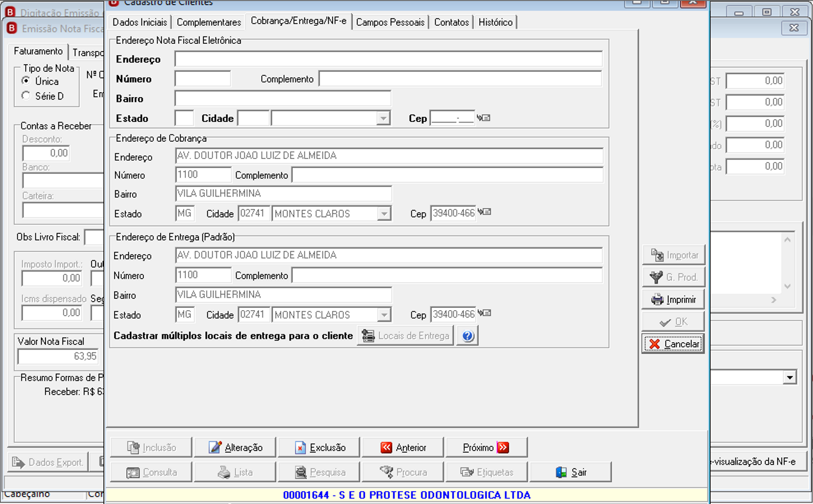Expand the Cidade dropdown in Endereço de Entrega

point(384,315)
